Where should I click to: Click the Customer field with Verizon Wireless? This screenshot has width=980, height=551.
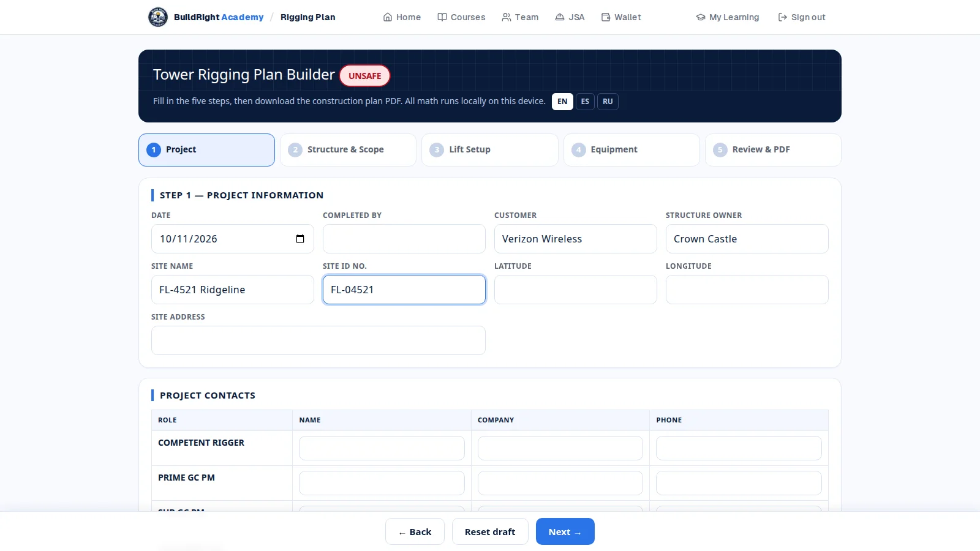[576, 239]
